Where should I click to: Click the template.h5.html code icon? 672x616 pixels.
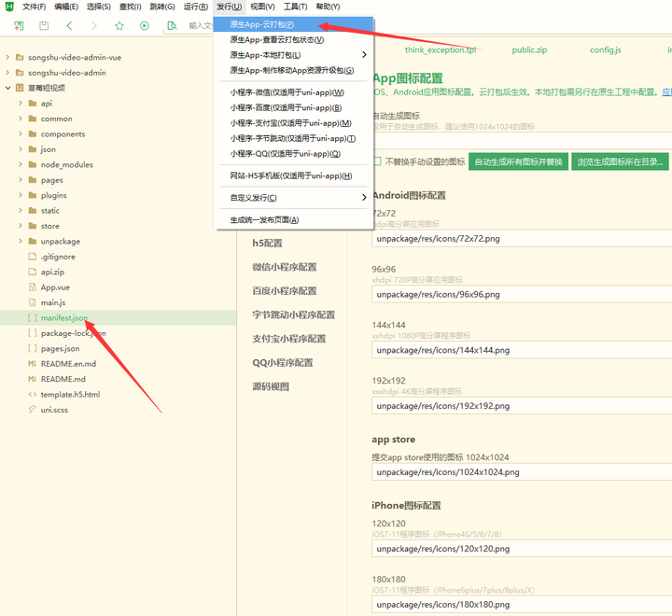[x=32, y=395]
